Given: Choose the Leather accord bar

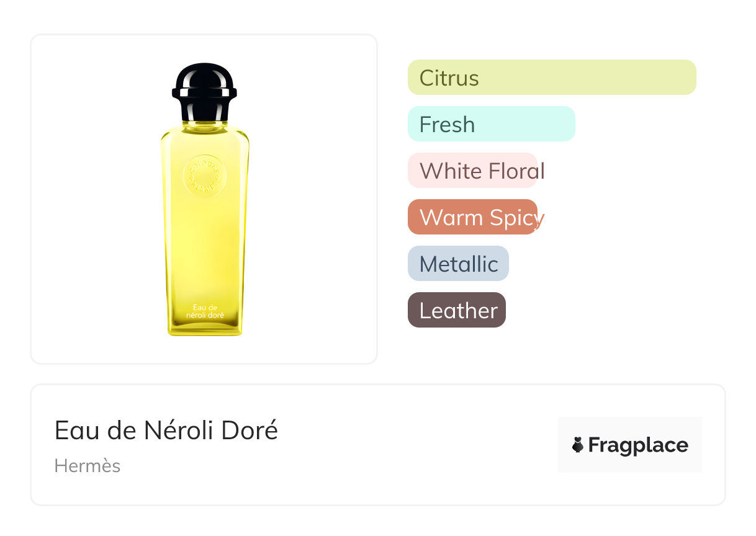Looking at the screenshot, I should click(457, 310).
